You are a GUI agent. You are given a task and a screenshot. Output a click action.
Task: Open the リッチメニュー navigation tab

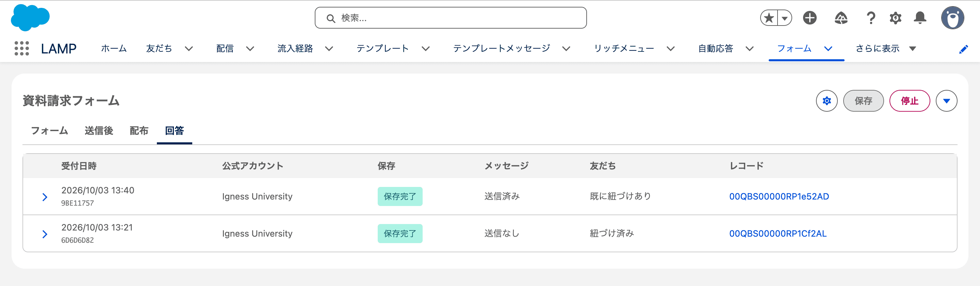[624, 48]
